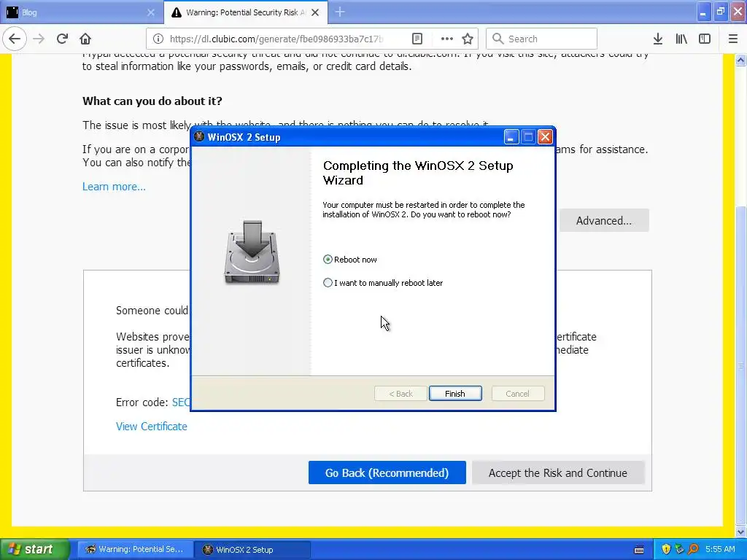Go to the Home page icon
Image resolution: width=747 pixels, height=560 pixels.
pyautogui.click(x=85, y=39)
